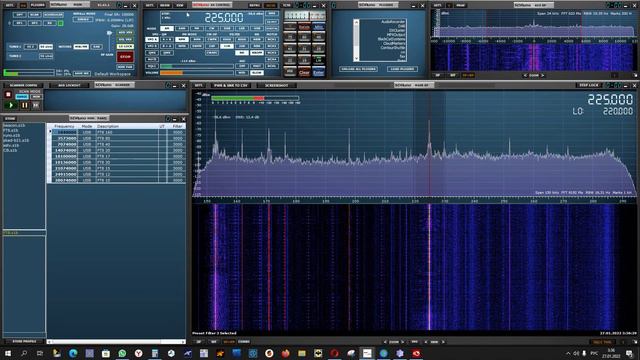Adjust the orange VOLUME slider bar
The image size is (640, 360).
coord(197,73)
